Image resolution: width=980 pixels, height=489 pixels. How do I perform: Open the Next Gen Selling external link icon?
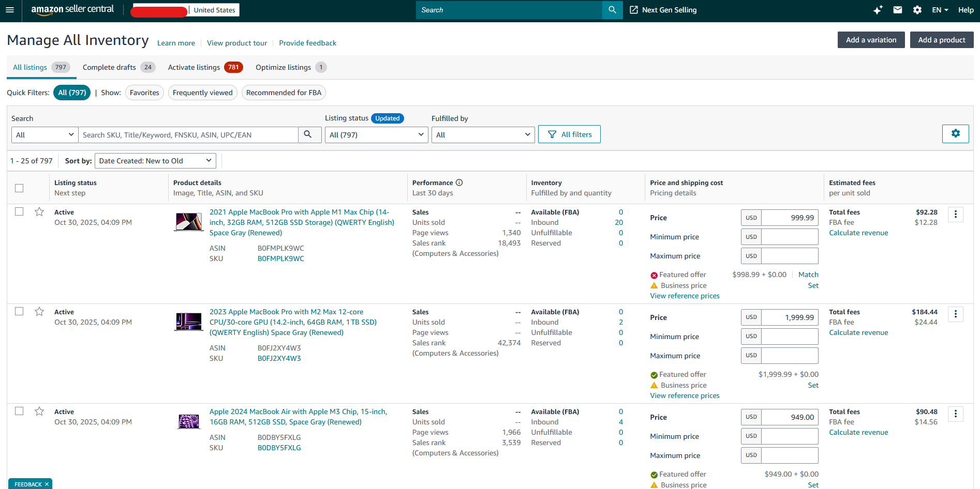pos(633,10)
